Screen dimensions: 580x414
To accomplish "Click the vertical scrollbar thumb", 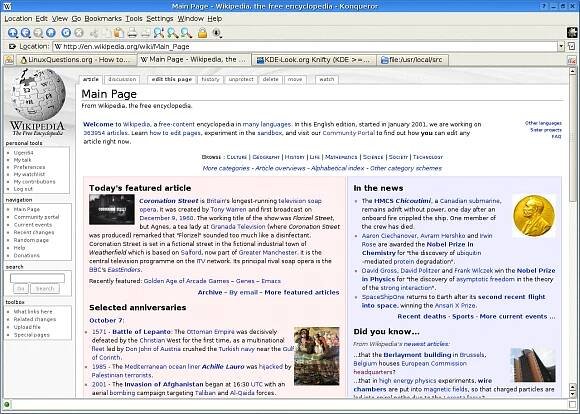I will 572,138.
